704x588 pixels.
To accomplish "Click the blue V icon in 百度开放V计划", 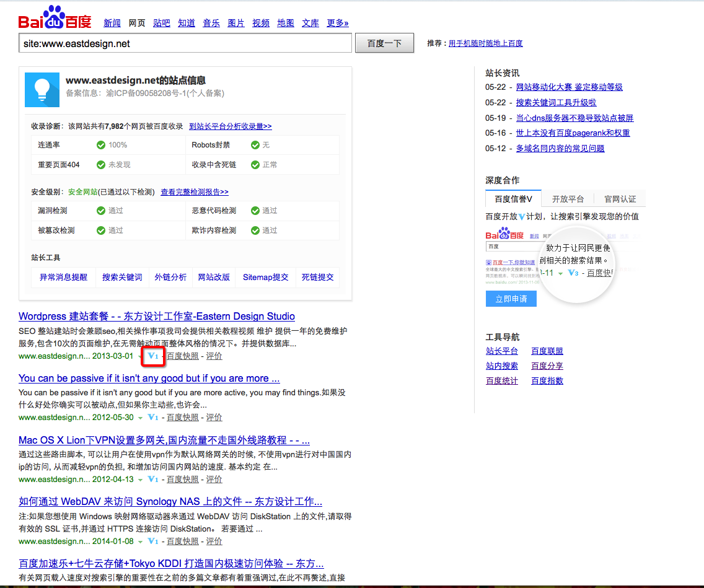I will [522, 217].
